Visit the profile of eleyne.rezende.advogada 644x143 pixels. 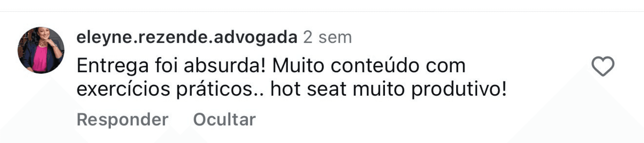(187, 37)
